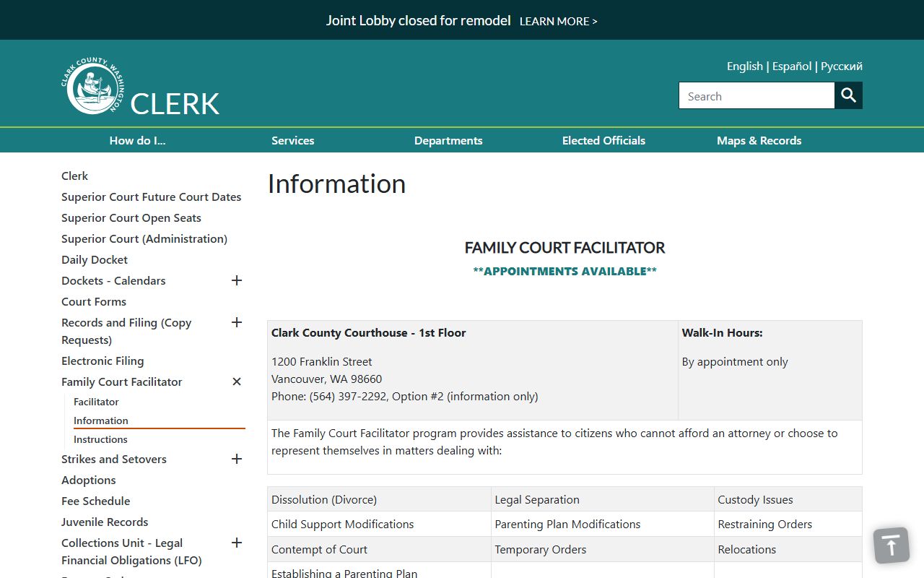Image resolution: width=924 pixels, height=578 pixels.
Task: Open the Fee Schedule page
Action: pyautogui.click(x=96, y=501)
